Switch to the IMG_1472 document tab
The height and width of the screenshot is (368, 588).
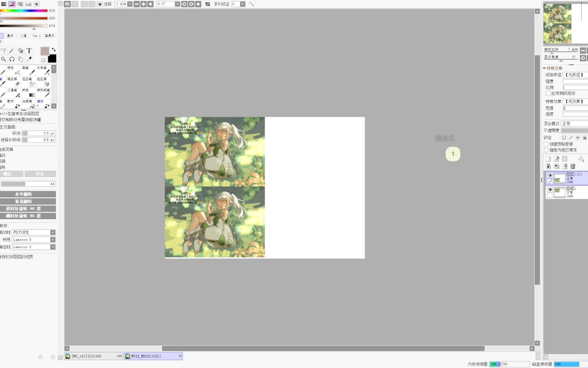pyautogui.click(x=94, y=356)
